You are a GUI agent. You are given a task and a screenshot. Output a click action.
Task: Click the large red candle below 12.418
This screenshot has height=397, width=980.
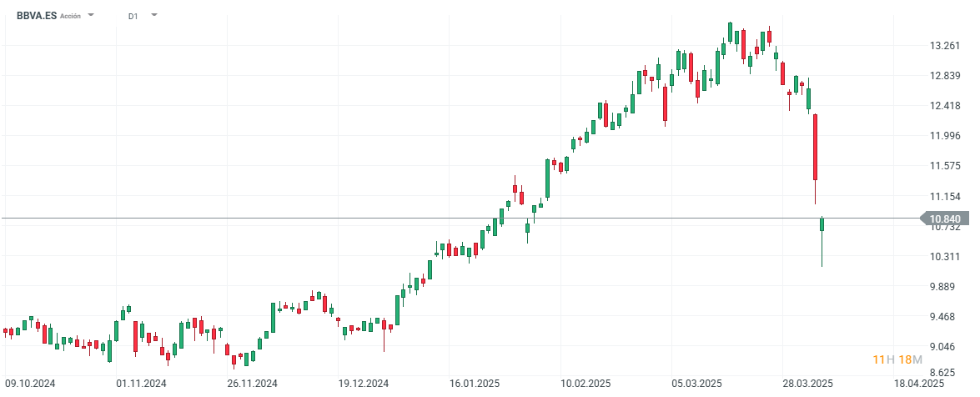click(x=815, y=148)
